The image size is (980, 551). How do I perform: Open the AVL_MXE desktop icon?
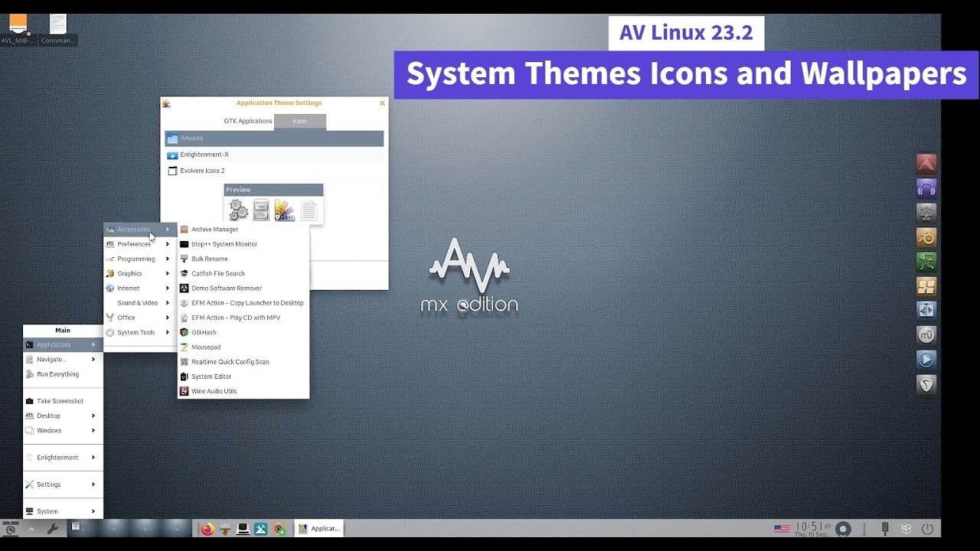(x=18, y=29)
